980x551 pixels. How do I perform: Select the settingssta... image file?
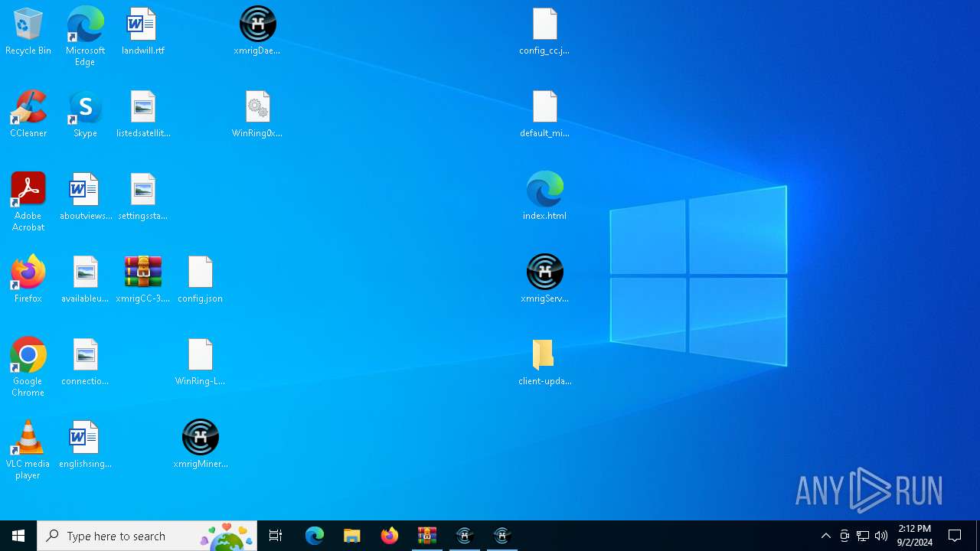tap(142, 197)
